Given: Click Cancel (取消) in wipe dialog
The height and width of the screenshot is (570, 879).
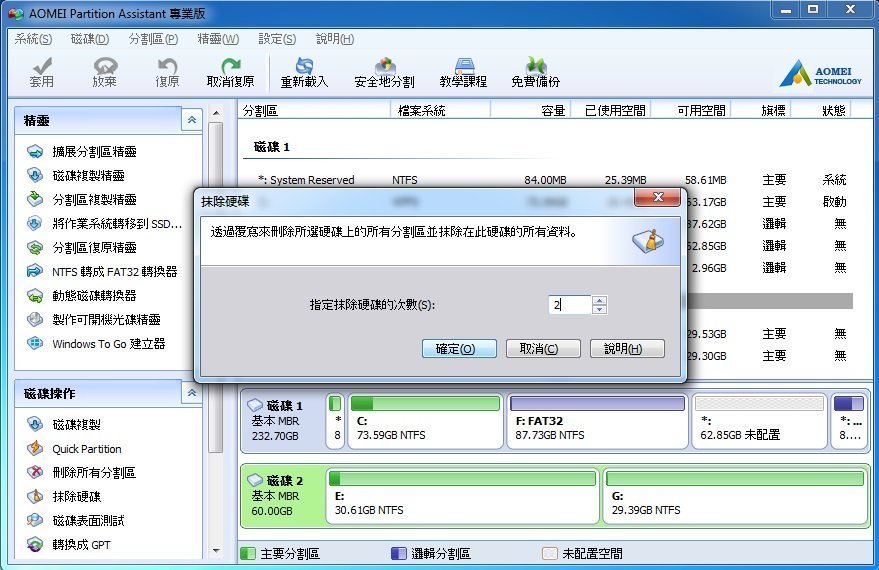Looking at the screenshot, I should [543, 349].
